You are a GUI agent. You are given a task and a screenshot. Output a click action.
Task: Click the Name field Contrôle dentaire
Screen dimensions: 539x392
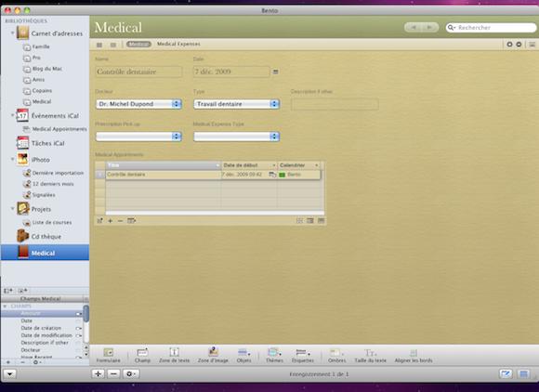(138, 72)
